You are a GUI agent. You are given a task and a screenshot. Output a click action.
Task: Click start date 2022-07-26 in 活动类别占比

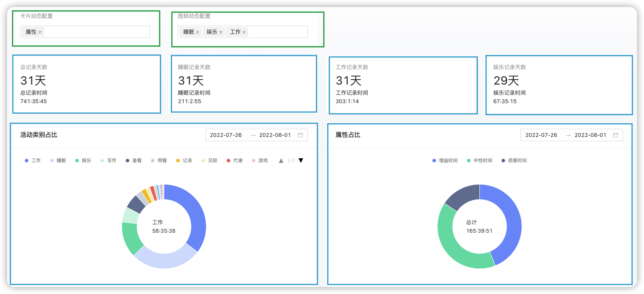pos(226,135)
